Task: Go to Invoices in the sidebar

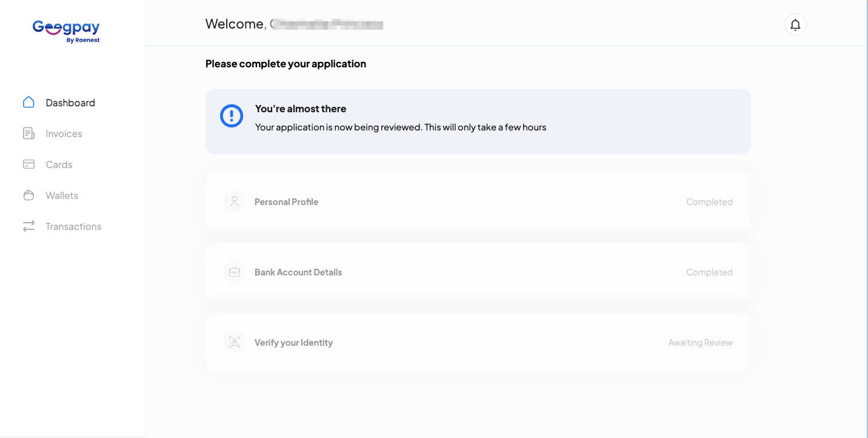Action: click(x=64, y=133)
